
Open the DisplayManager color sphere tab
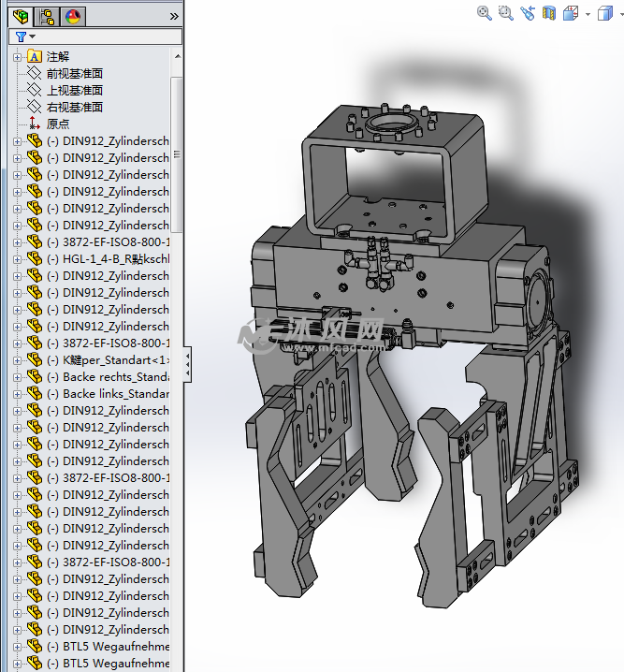pos(73,15)
